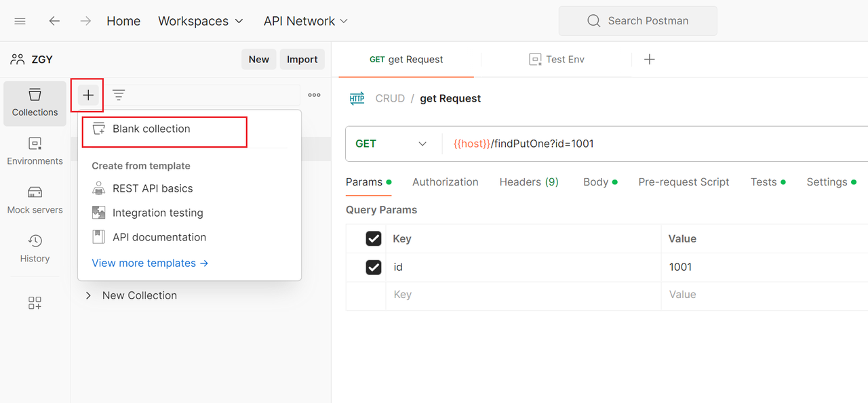Screen dimensions: 868x403
Task: Go back with the left arrow
Action: 54,21
